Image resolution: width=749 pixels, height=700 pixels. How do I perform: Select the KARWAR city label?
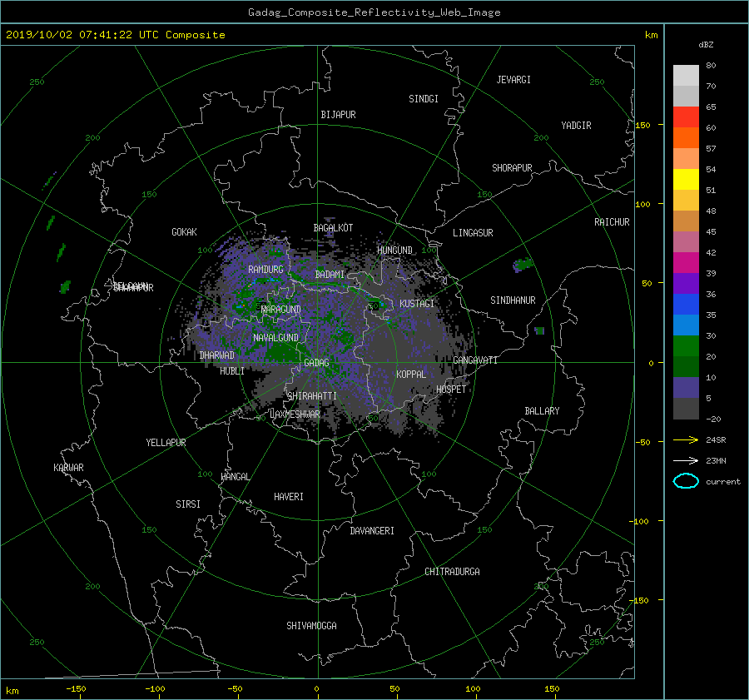(68, 468)
